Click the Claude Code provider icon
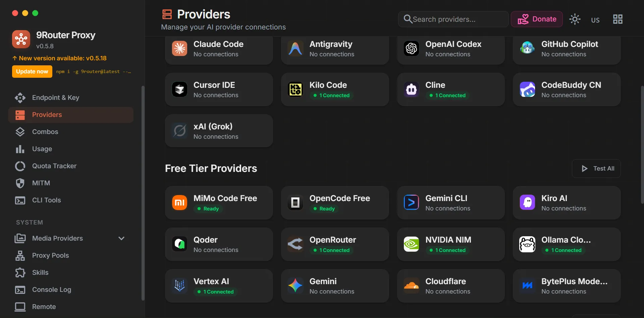The image size is (644, 318). click(179, 49)
